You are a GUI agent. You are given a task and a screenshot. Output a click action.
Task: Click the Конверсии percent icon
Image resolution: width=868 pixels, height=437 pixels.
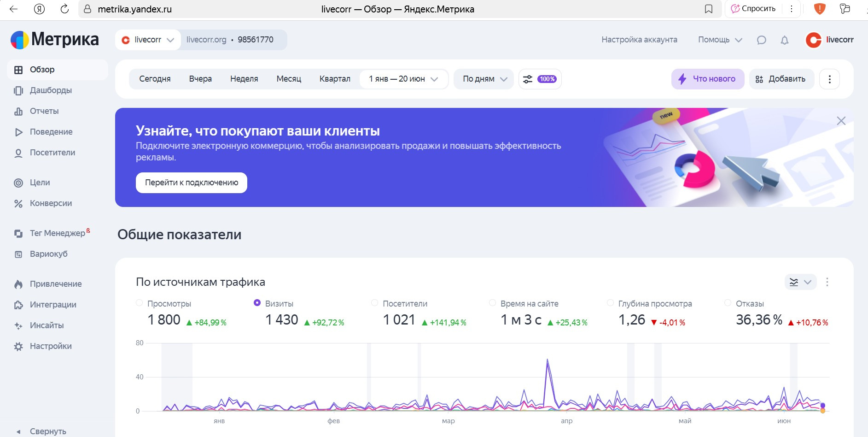click(x=18, y=203)
